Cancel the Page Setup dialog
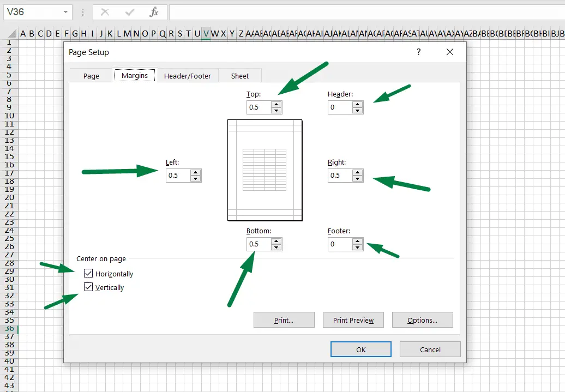 (430, 349)
